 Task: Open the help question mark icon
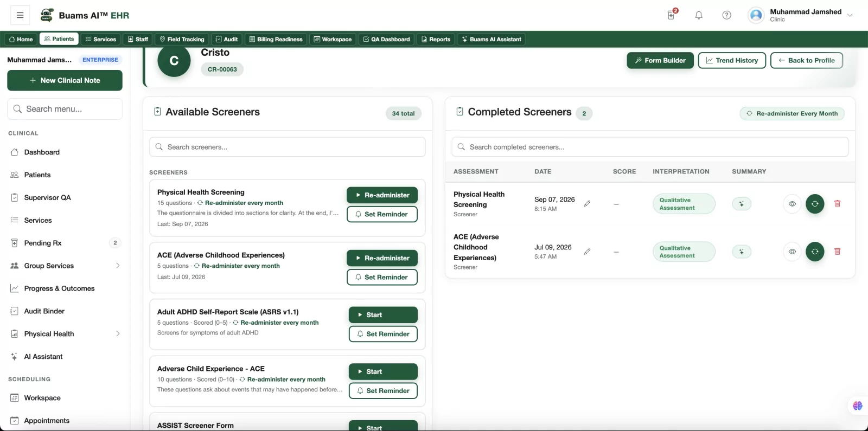click(727, 15)
